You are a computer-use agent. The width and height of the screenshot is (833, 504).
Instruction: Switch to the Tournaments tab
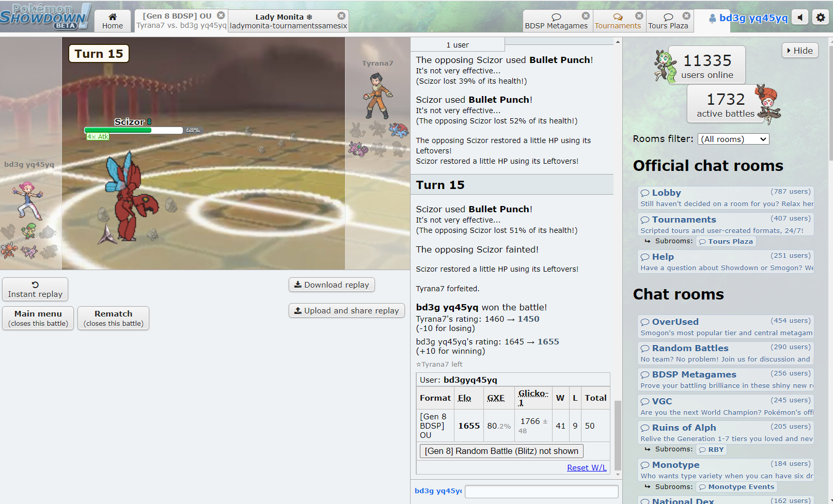pyautogui.click(x=618, y=21)
